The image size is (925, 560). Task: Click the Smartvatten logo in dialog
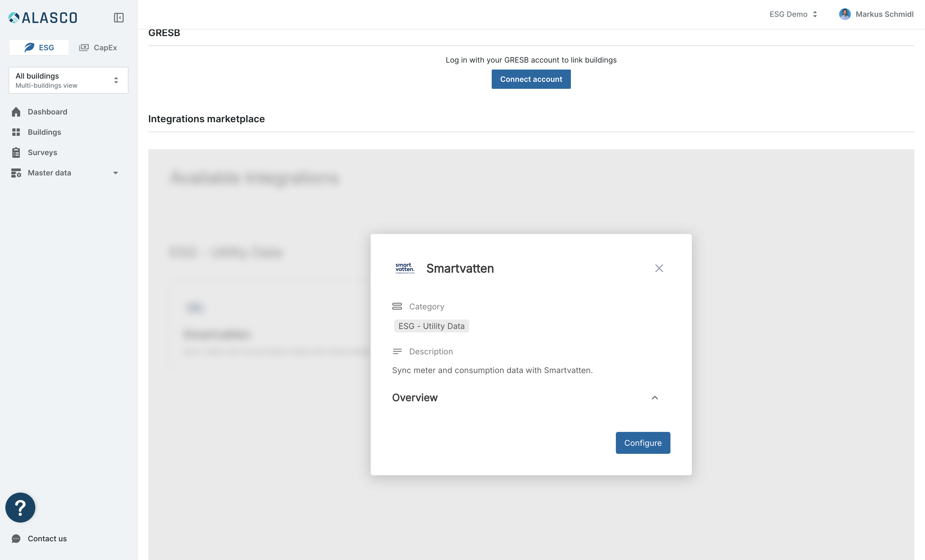[x=405, y=268]
